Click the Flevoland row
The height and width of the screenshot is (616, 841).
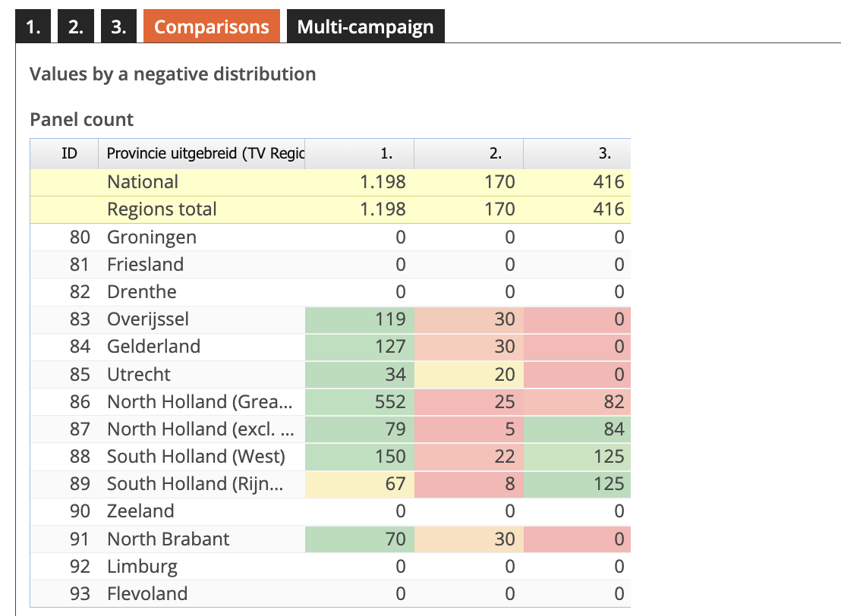[x=147, y=594]
